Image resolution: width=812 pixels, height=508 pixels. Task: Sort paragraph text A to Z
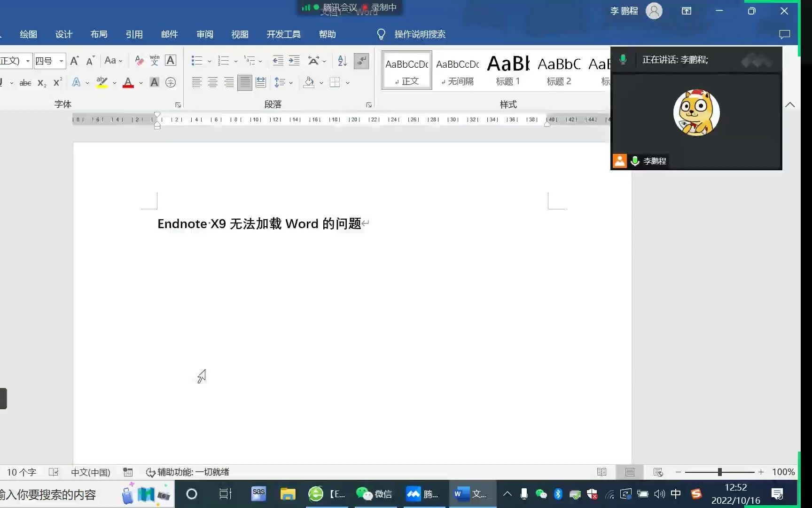coord(342,61)
